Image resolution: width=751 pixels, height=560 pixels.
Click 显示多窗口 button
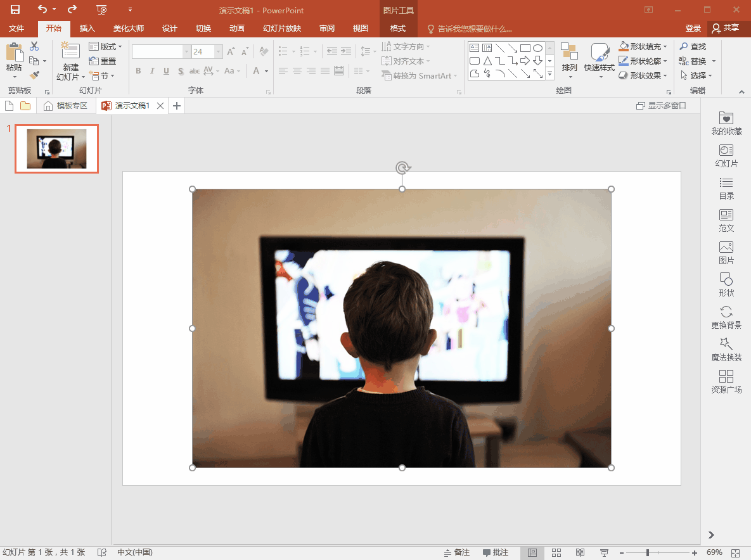661,106
